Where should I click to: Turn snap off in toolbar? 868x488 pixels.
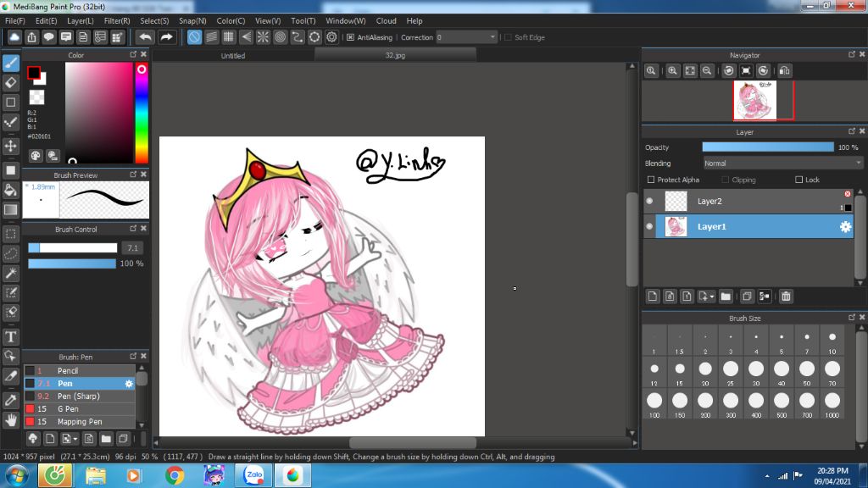[x=194, y=37]
